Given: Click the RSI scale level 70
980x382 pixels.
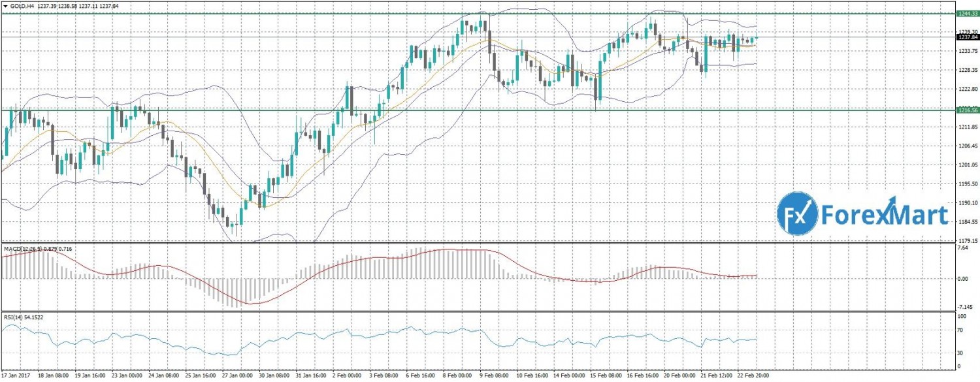Looking at the screenshot, I should 961,331.
